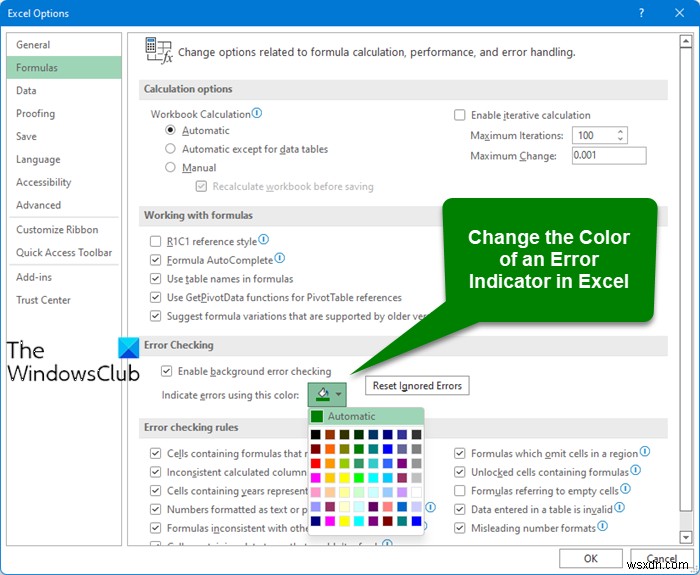Pick the black color swatch
This screenshot has width=700, height=575.
(x=316, y=434)
